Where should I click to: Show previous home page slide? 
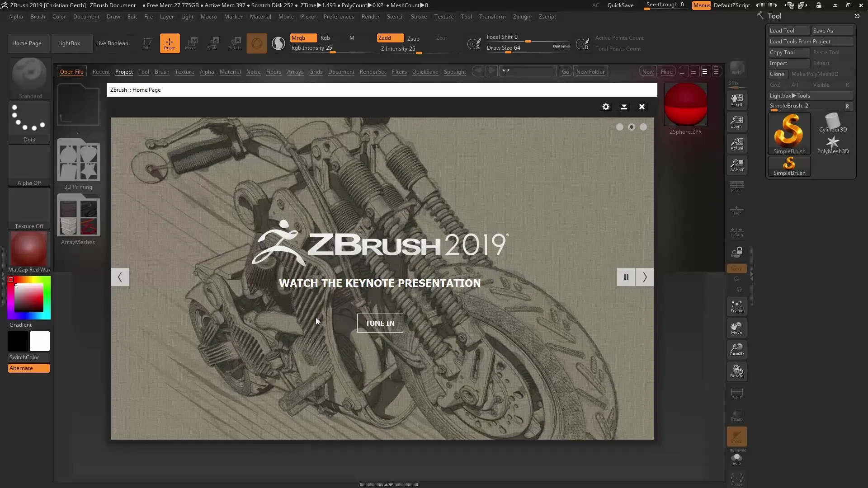[x=120, y=277]
